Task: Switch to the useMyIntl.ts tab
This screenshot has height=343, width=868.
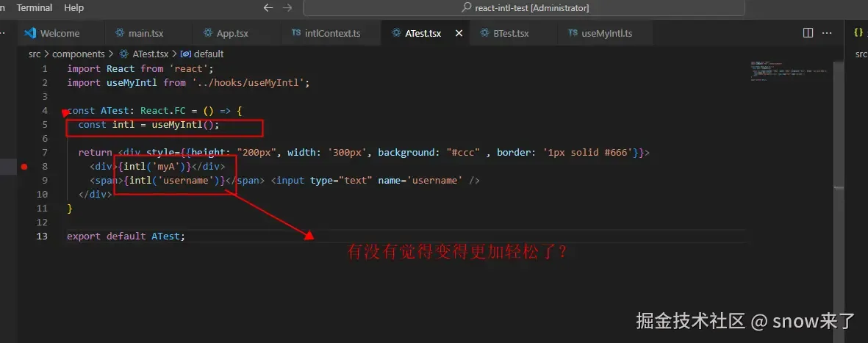Action: (606, 33)
